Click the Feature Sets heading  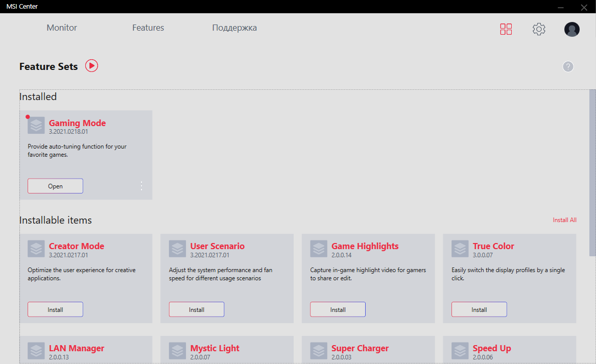point(49,66)
